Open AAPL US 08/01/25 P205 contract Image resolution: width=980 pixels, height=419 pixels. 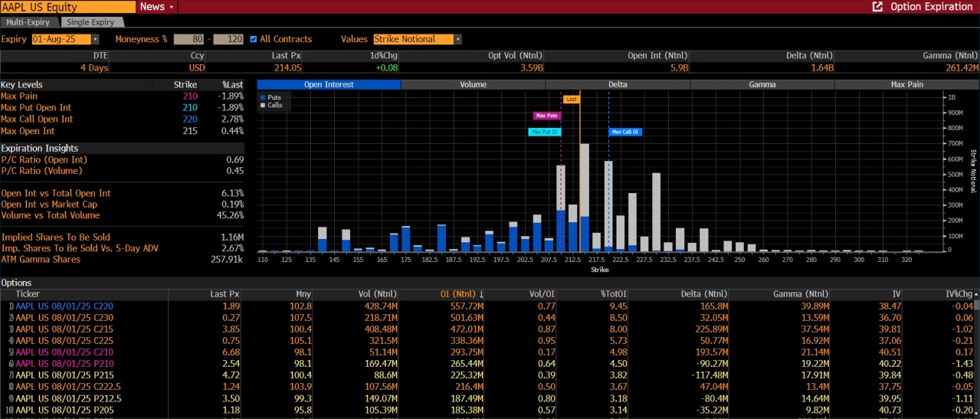point(64,409)
